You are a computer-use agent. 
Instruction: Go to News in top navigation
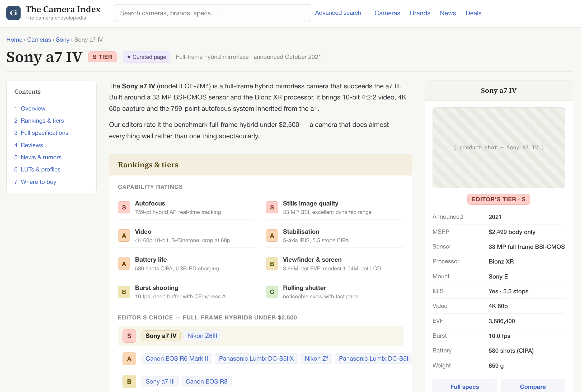click(x=448, y=13)
